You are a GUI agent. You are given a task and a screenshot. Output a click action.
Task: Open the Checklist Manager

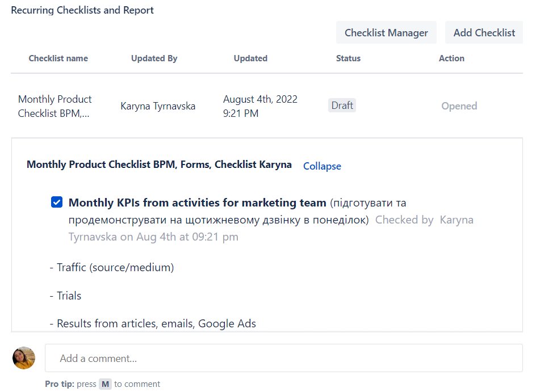pos(386,33)
